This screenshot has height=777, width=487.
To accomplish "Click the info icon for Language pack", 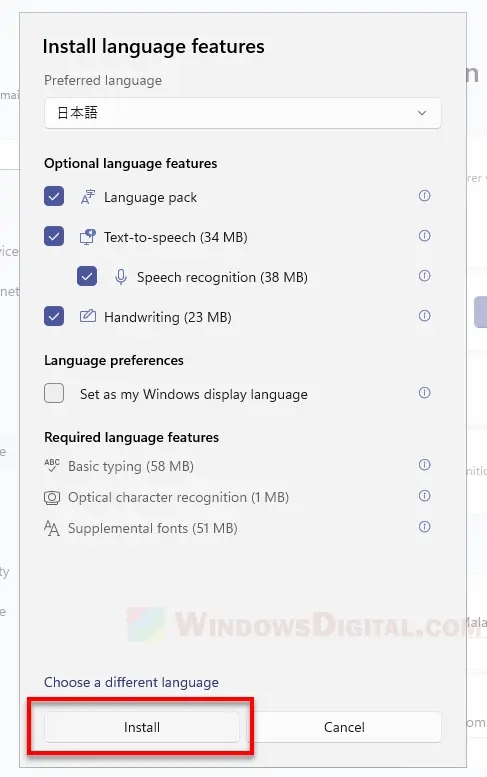I will point(425,196).
